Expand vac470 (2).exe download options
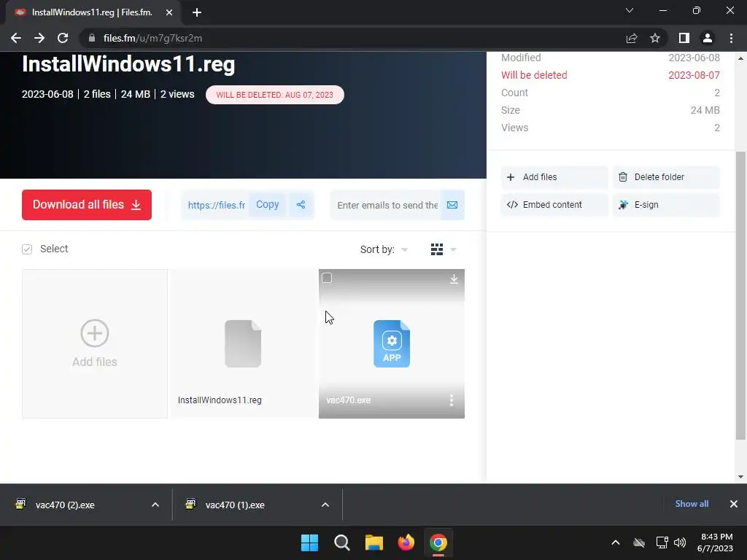747x560 pixels. point(155,505)
